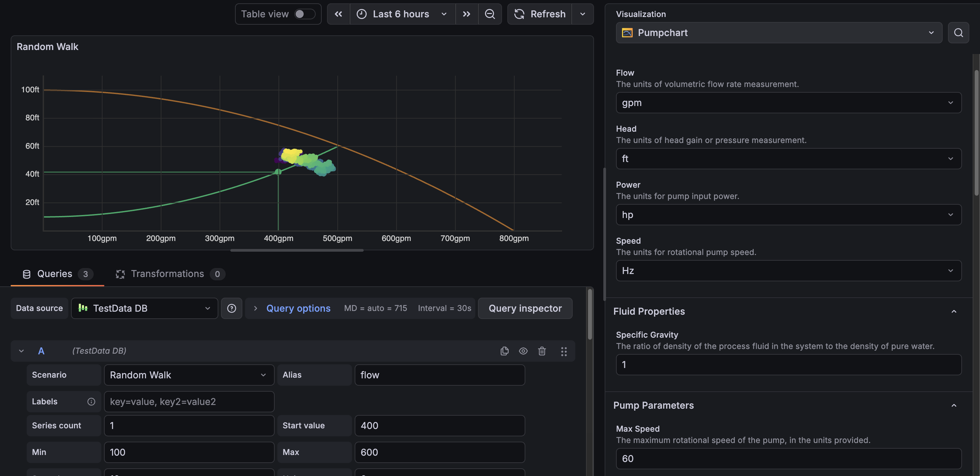Viewport: 980px width, 476px height.
Task: Toggle query A visibility eye icon
Action: click(x=523, y=351)
